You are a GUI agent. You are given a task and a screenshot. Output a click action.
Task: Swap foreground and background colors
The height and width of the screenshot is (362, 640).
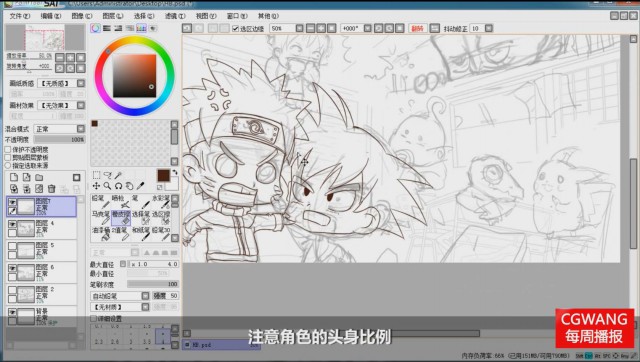(175, 173)
